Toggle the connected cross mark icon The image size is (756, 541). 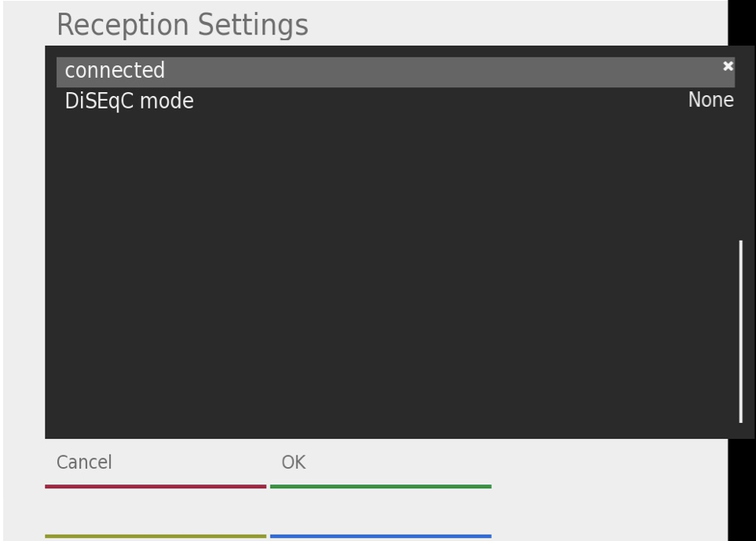[728, 67]
